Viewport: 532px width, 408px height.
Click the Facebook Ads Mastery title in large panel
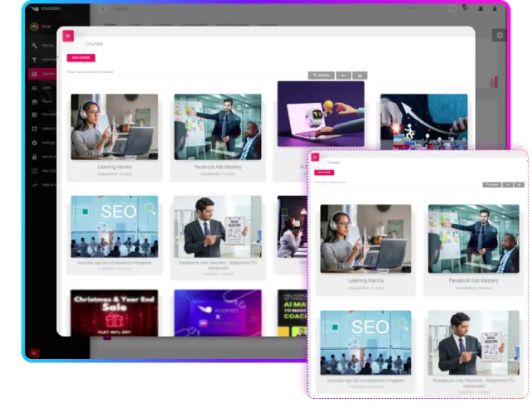coord(218,167)
